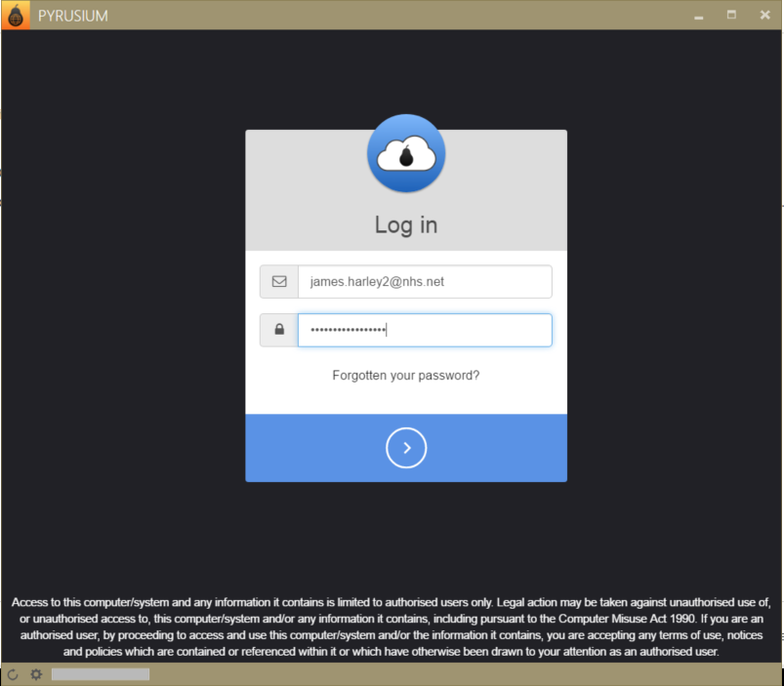Click the email field containing james.harley2@nhs.net
The width and height of the screenshot is (784, 686).
425,282
